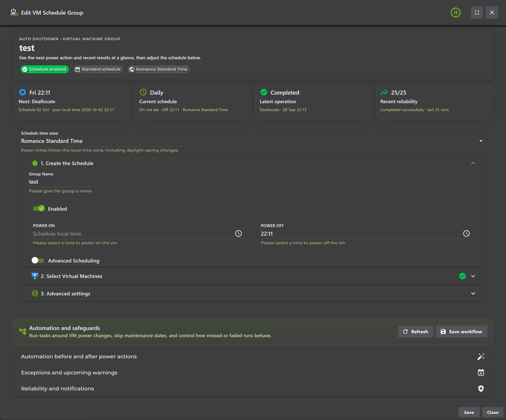Click the gear icon of Advanced settings
Screen dimensions: 506x420
(x=35, y=293)
